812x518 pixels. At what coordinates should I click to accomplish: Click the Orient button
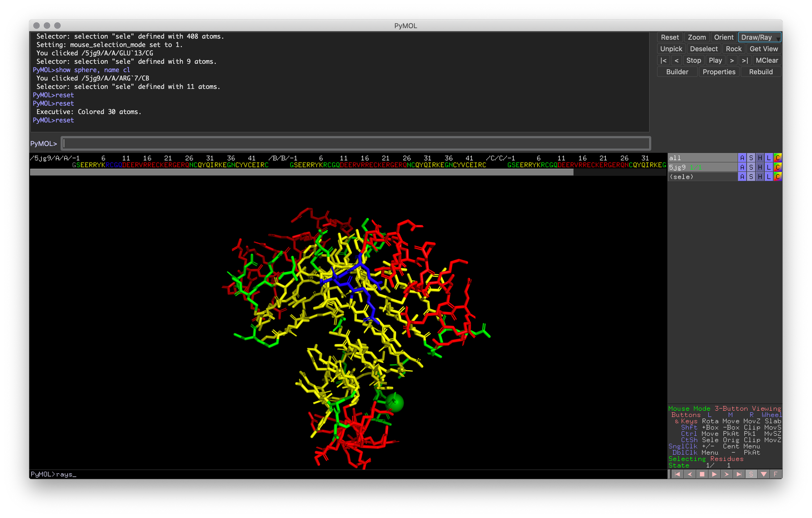(724, 37)
